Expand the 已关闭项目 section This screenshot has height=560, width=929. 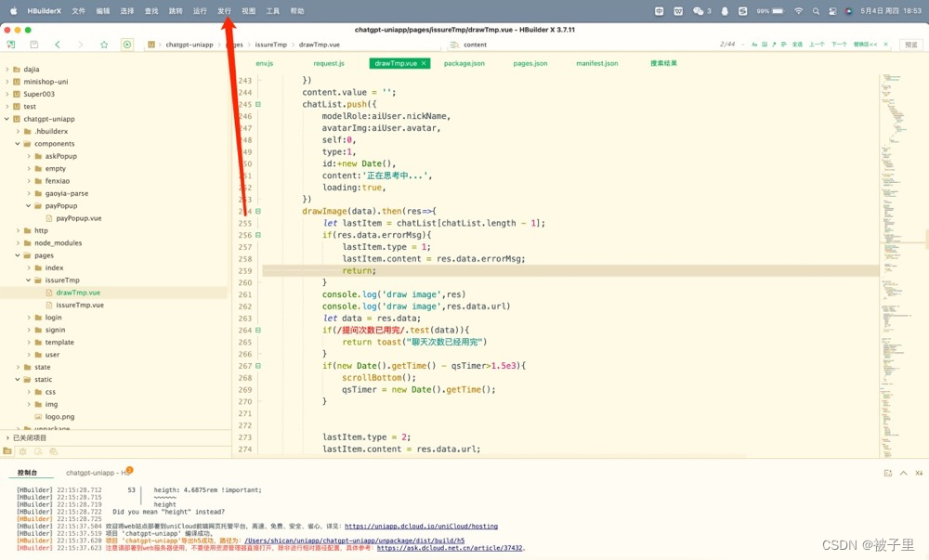pos(7,438)
